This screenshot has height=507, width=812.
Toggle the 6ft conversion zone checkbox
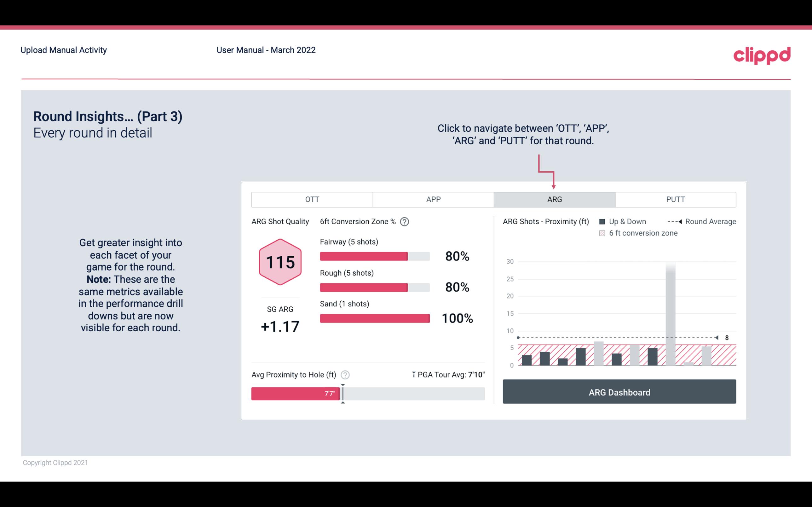[x=603, y=232]
